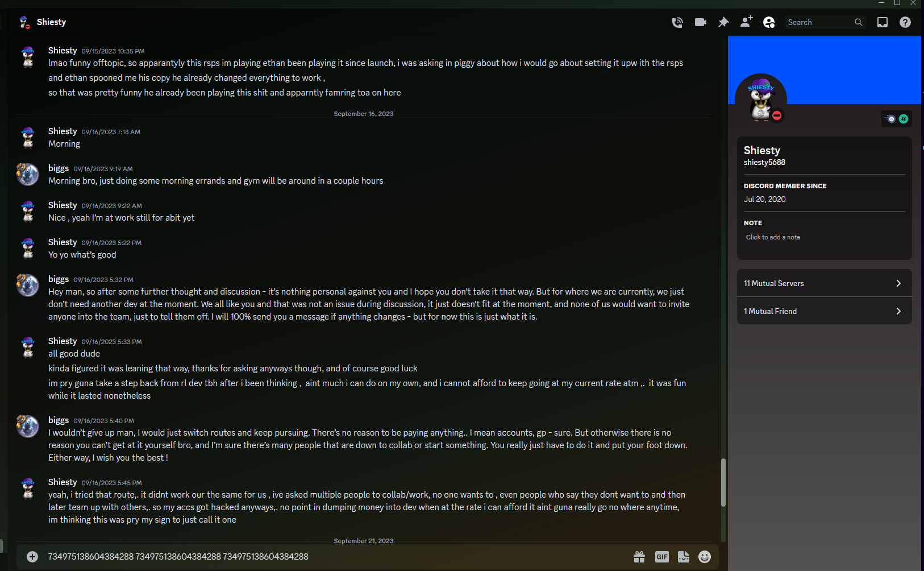
Task: Start a voice call with Shiesty
Action: (677, 22)
